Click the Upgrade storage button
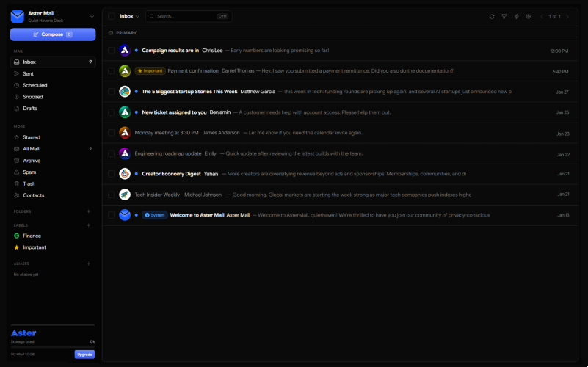The height and width of the screenshot is (367, 588). click(84, 355)
